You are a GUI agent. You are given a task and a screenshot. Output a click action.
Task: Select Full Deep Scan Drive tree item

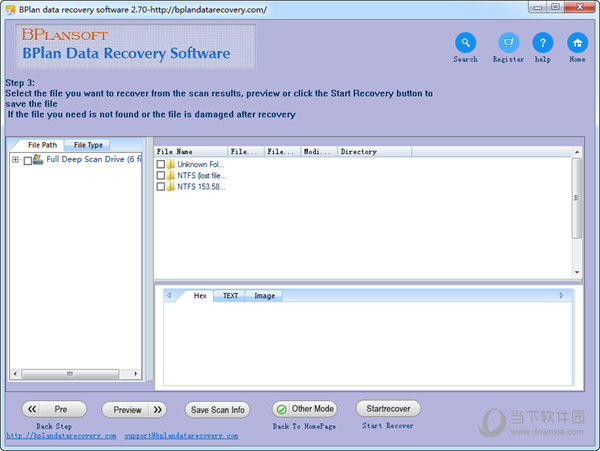pyautogui.click(x=94, y=159)
